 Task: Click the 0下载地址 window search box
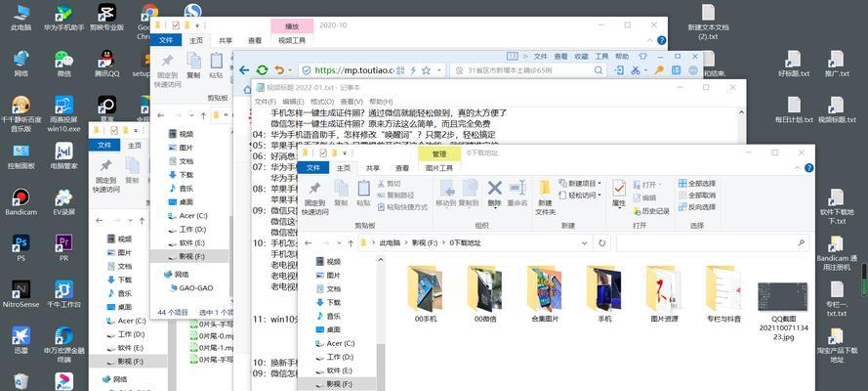713,243
